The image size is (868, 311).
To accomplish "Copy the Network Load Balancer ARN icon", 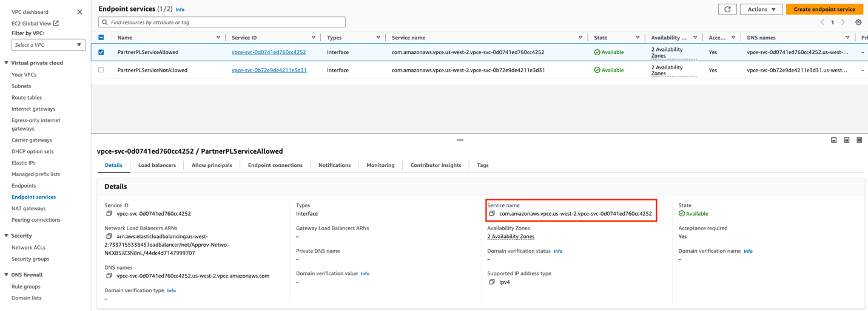I will pos(109,236).
